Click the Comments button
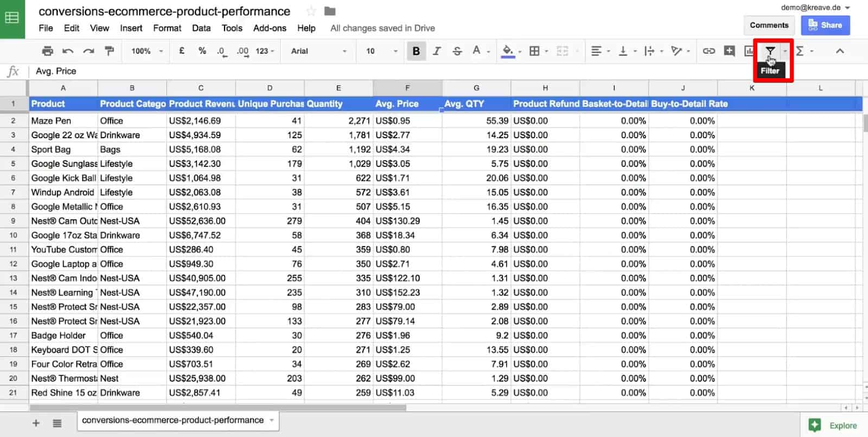The height and width of the screenshot is (437, 868). [x=769, y=25]
